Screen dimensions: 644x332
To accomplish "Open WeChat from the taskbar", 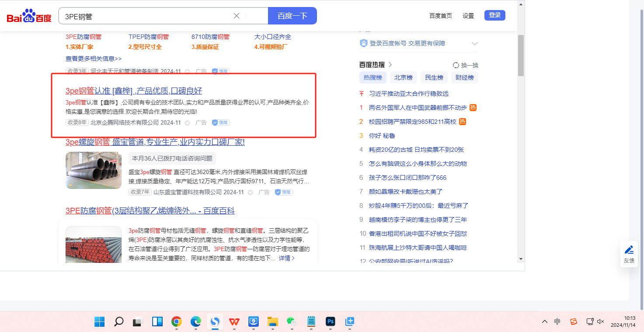I will (292, 322).
